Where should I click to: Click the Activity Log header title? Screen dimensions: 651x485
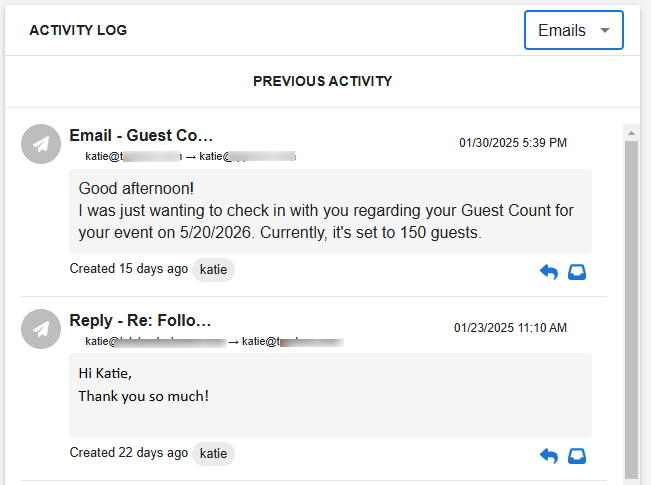point(78,30)
